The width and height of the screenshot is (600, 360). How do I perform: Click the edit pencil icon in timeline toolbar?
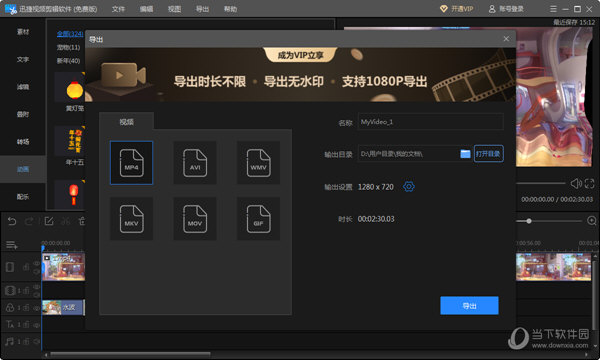tap(49, 221)
